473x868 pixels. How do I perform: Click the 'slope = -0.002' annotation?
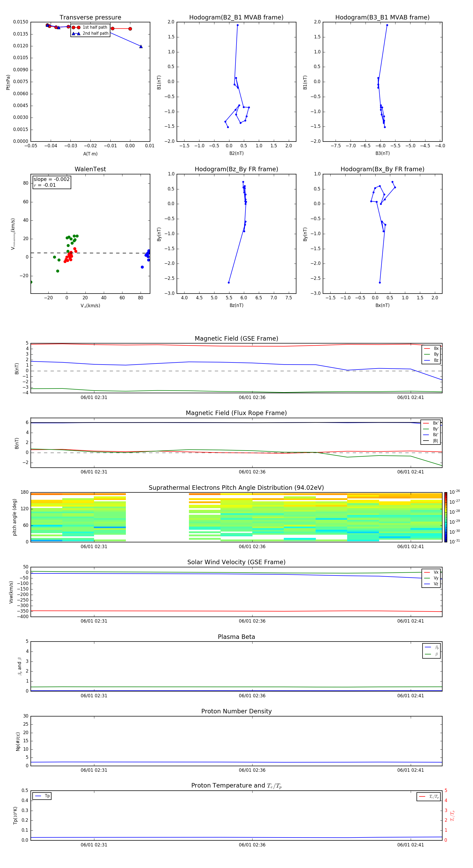click(52, 179)
